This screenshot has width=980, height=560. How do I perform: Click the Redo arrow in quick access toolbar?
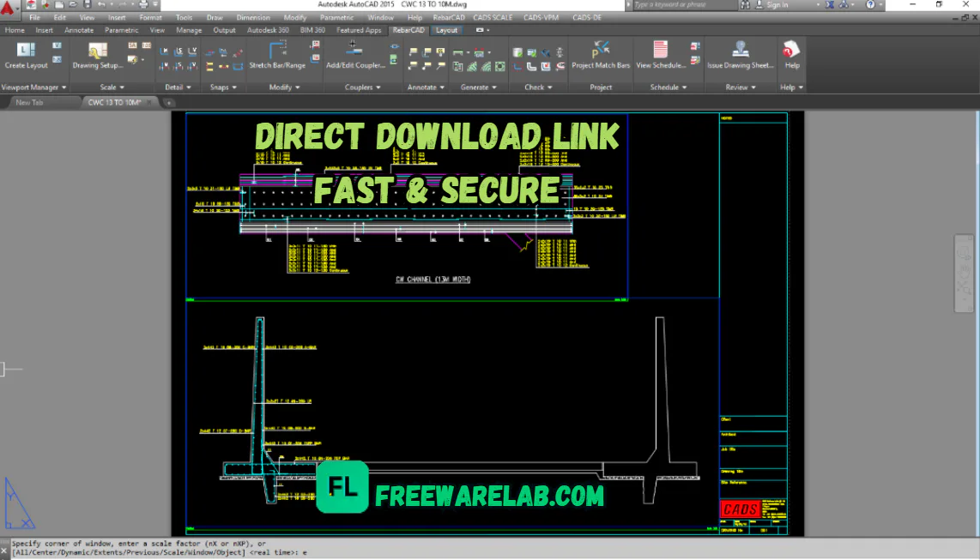click(123, 4)
